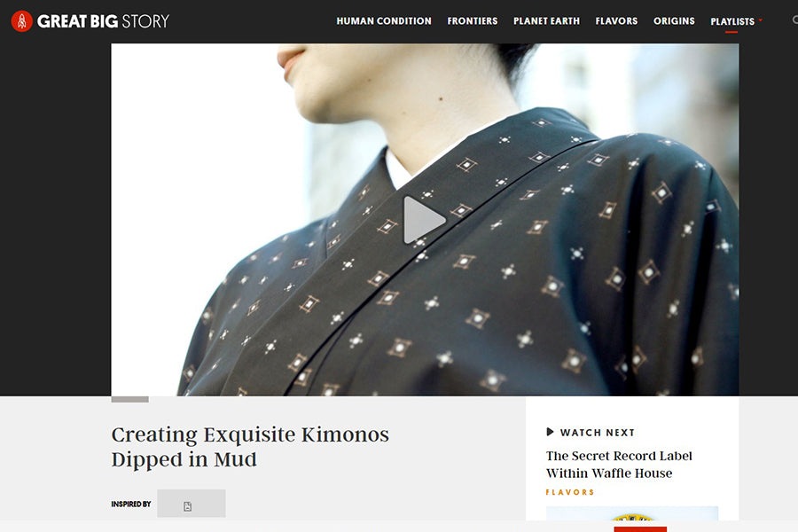Click the Watch Next heading
798x532 pixels.
(x=598, y=432)
